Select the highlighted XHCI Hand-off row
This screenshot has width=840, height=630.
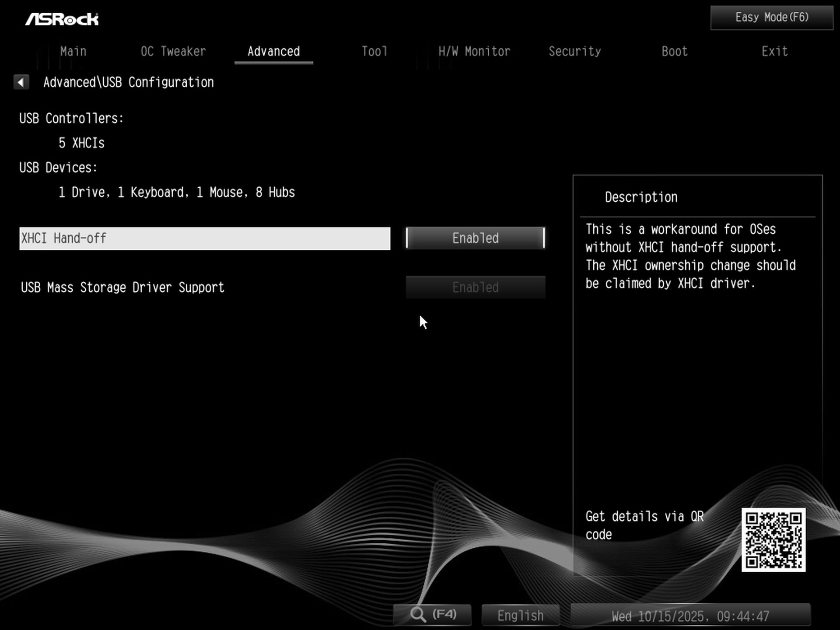205,238
